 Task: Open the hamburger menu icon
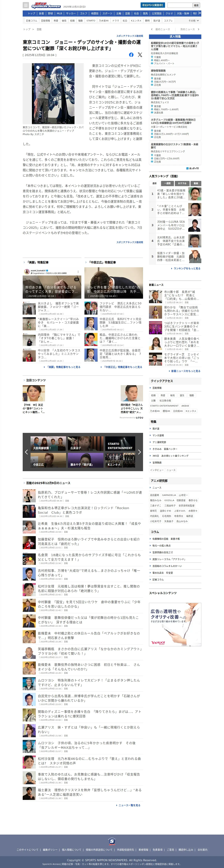pos(26,5)
